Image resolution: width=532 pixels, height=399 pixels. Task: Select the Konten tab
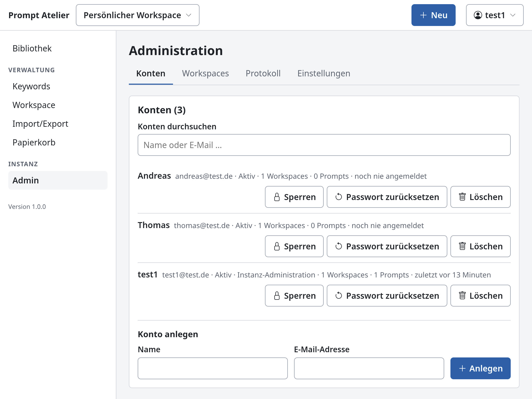click(151, 74)
